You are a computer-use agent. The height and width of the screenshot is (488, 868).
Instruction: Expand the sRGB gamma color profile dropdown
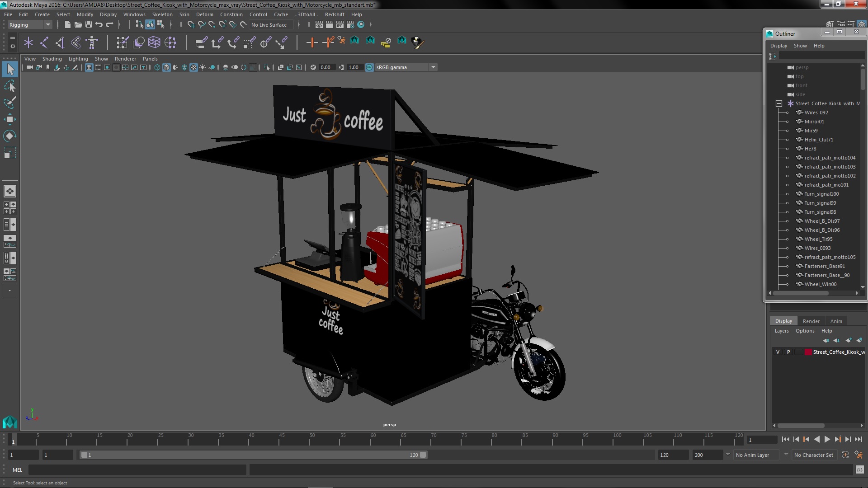pos(433,67)
